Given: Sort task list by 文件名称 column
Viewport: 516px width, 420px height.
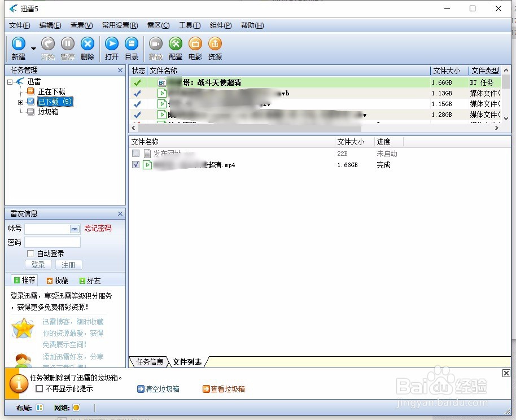Looking at the screenshot, I should pos(163,71).
